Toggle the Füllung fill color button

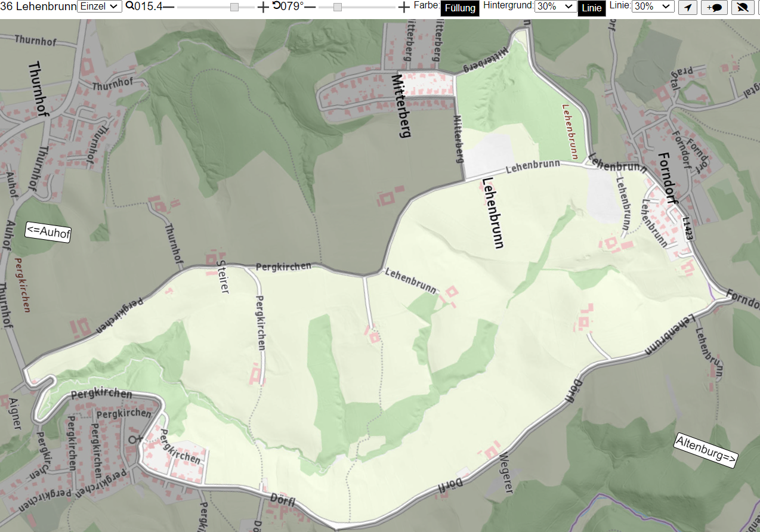coord(460,8)
